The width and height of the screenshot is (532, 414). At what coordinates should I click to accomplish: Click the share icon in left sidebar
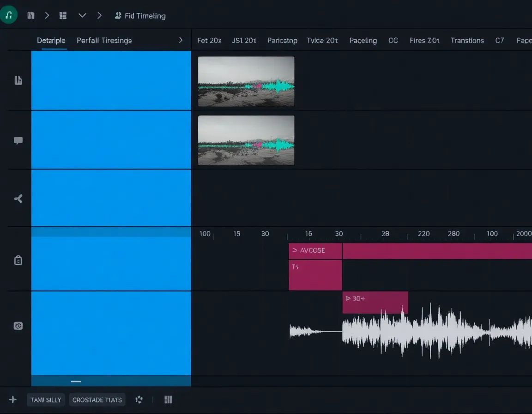pyautogui.click(x=18, y=198)
